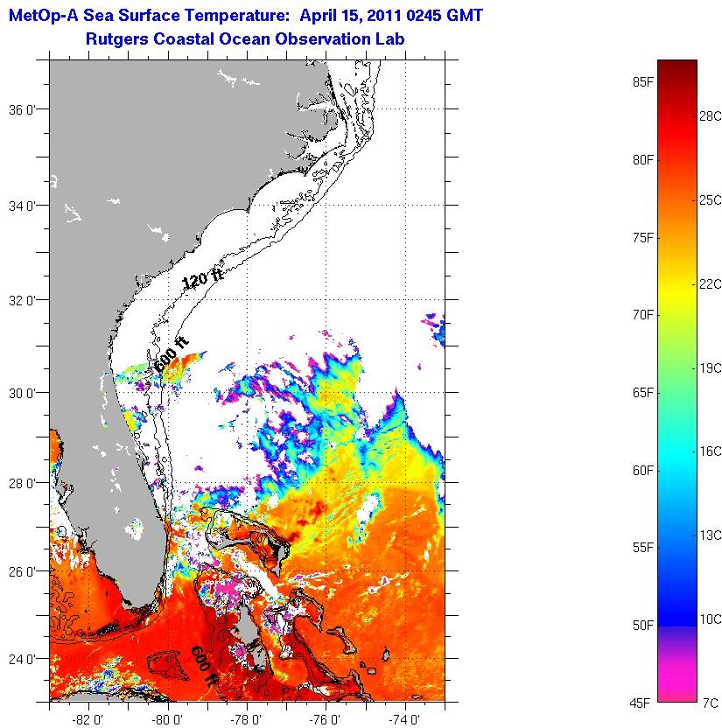Click the 65F colorbar label
The width and height of the screenshot is (722, 728).
(642, 392)
